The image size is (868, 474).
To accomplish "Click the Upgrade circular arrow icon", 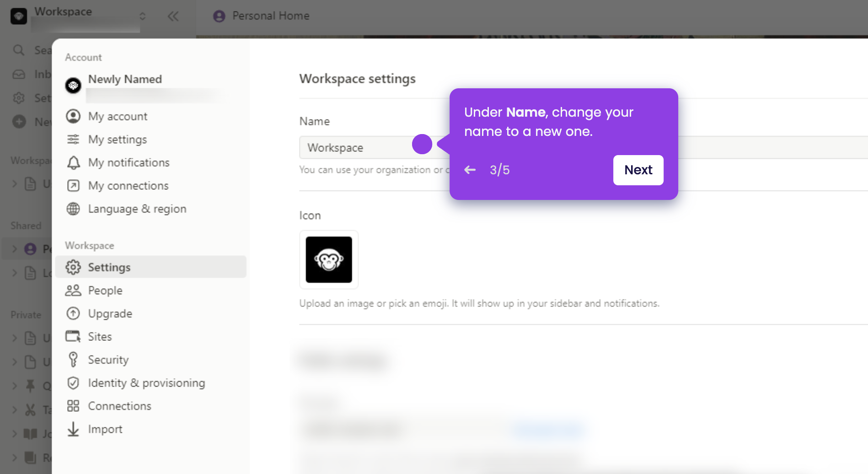I will pos(73,313).
